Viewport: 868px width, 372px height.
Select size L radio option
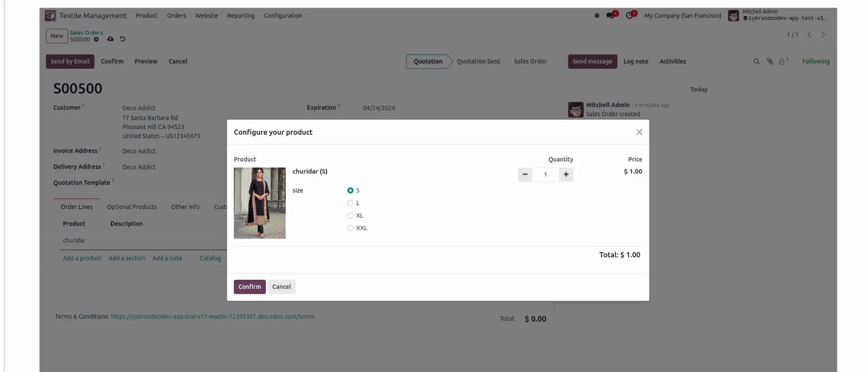(x=350, y=203)
